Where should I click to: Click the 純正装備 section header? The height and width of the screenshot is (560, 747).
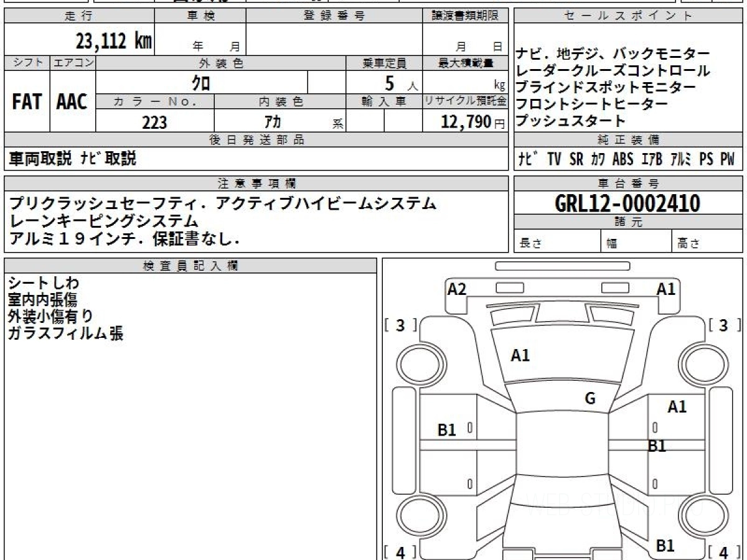[629, 140]
